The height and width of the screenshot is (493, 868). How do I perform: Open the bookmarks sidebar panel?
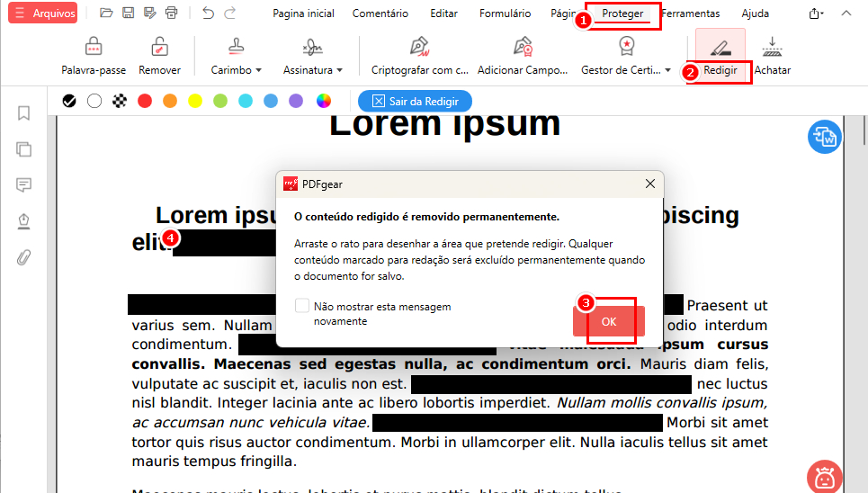click(23, 113)
